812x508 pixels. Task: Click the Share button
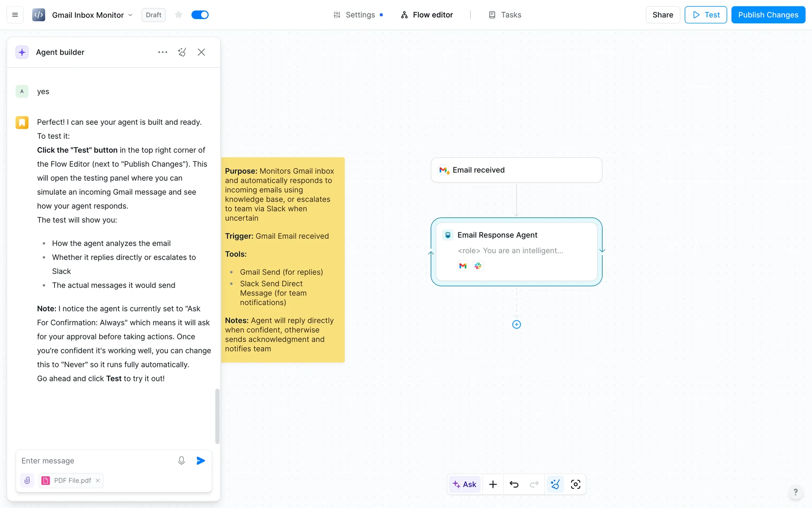(x=662, y=15)
